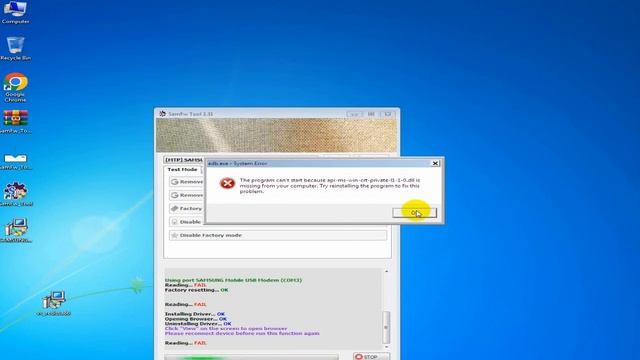Click the Disable button above Disable Factory mode

coord(186,222)
